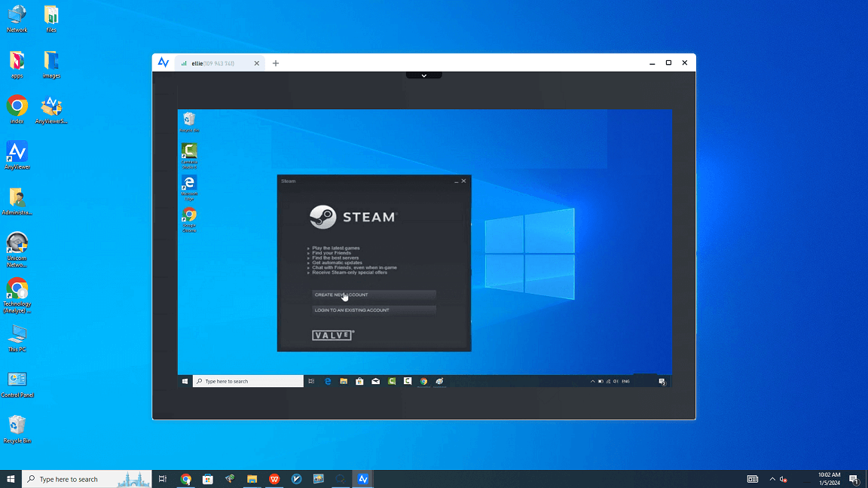The image size is (868, 488).
Task: Click the remote taskbar search box
Action: [x=249, y=382]
